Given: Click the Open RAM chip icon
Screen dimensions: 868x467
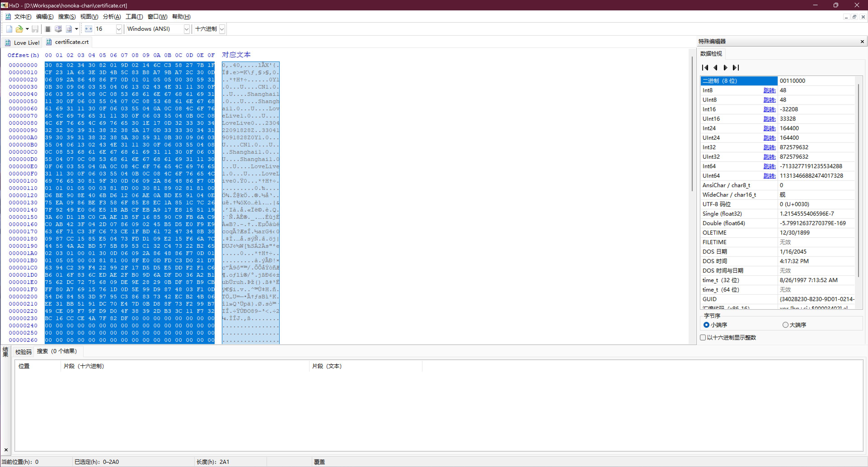Looking at the screenshot, I should point(48,29).
